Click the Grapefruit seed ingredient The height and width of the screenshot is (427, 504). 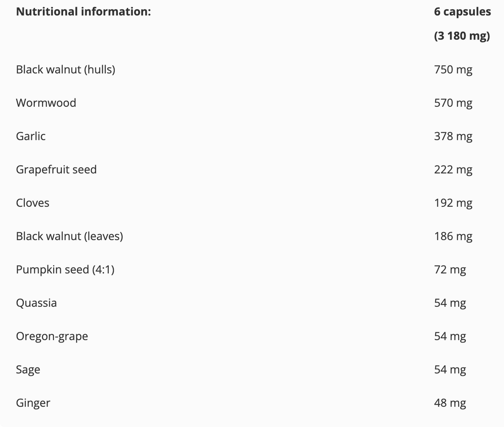(56, 170)
